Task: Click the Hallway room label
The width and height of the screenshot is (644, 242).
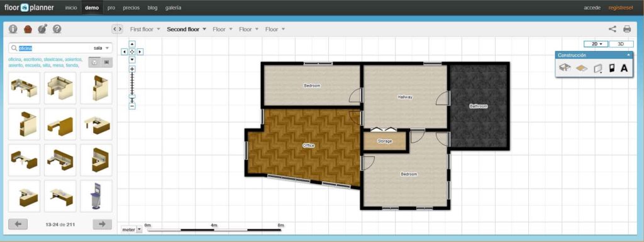Action: [x=405, y=97]
